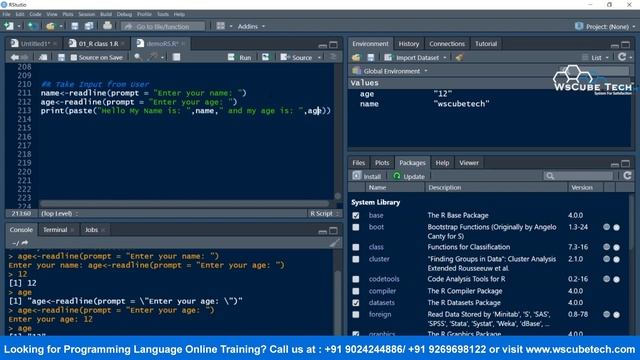Check the compiler package checkbox
640x360 pixels.
pyautogui.click(x=356, y=291)
